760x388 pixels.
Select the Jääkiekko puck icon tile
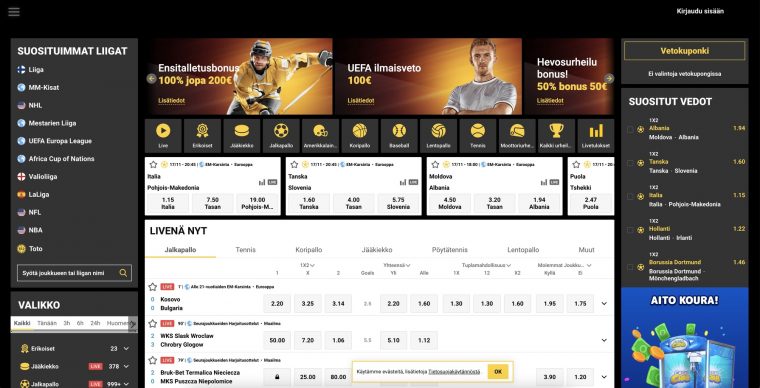[242, 136]
